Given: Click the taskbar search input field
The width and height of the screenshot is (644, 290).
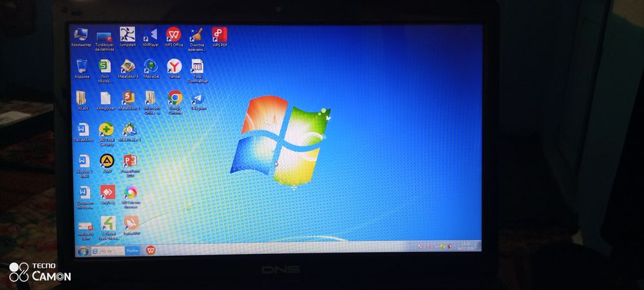Looking at the screenshot, I should [x=108, y=250].
